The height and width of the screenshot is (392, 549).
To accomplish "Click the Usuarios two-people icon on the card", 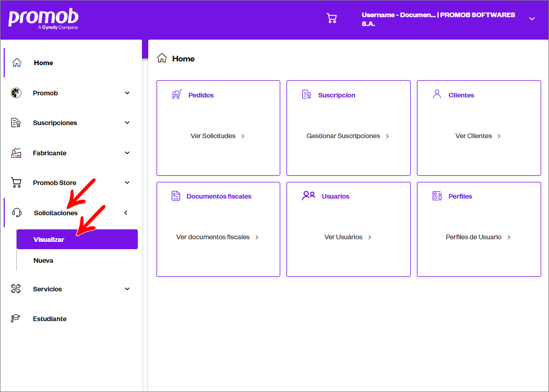I will pyautogui.click(x=308, y=195).
